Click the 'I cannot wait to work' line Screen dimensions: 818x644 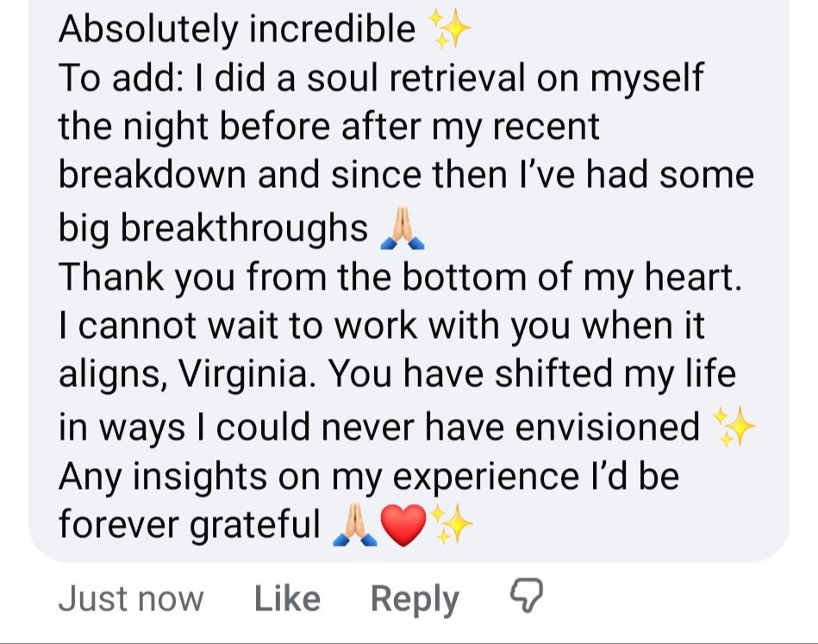coord(381,326)
